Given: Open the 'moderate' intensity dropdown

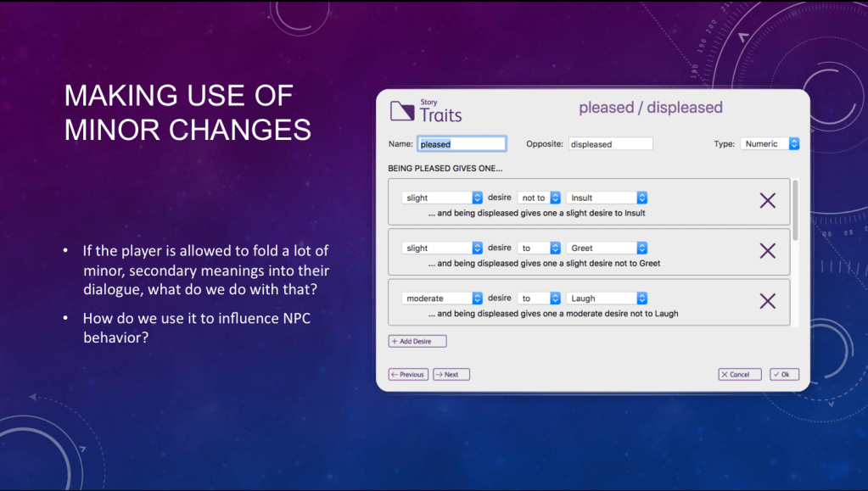Looking at the screenshot, I should [x=443, y=298].
